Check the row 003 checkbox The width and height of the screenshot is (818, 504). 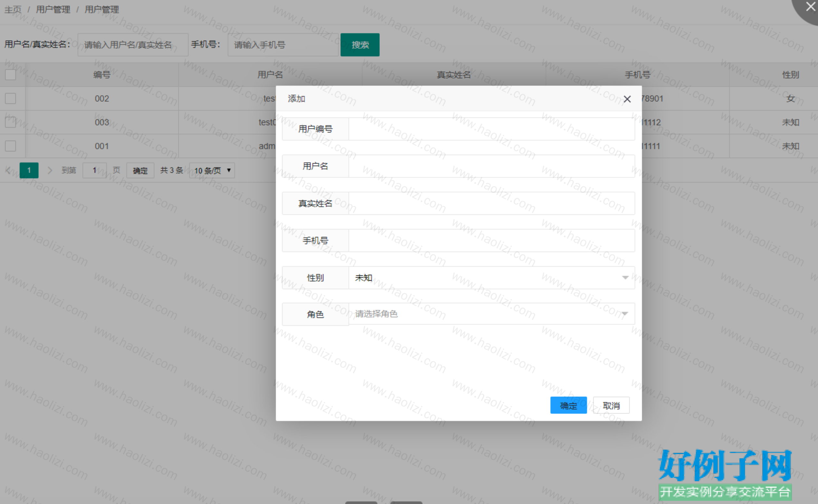pyautogui.click(x=10, y=122)
